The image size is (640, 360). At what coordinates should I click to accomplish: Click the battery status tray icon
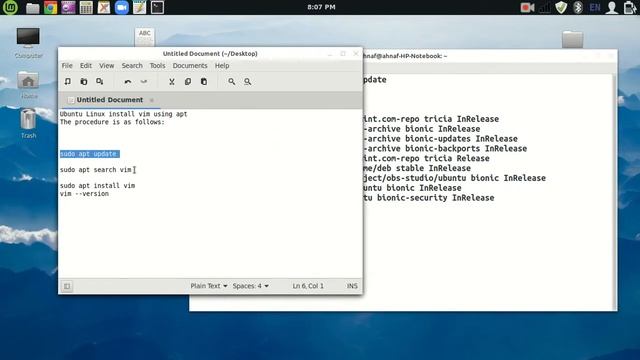pyautogui.click(x=630, y=8)
